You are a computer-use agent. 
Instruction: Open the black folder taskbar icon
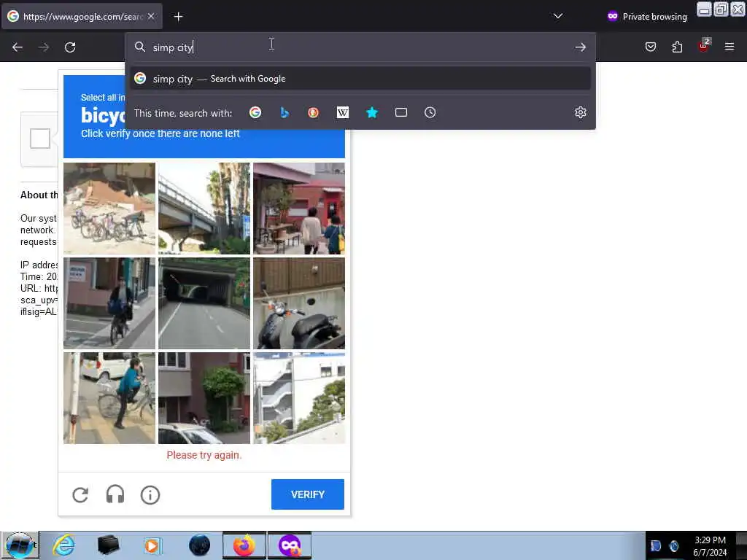(108, 545)
